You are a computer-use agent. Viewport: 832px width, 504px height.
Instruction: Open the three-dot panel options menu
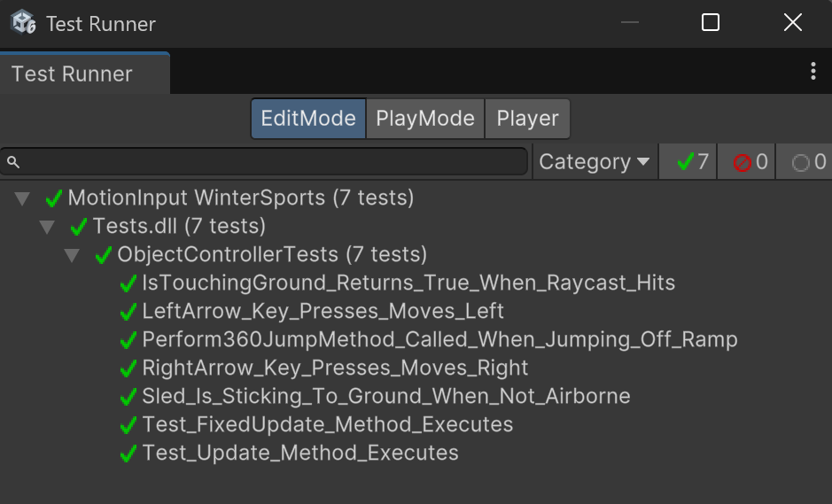pyautogui.click(x=813, y=73)
